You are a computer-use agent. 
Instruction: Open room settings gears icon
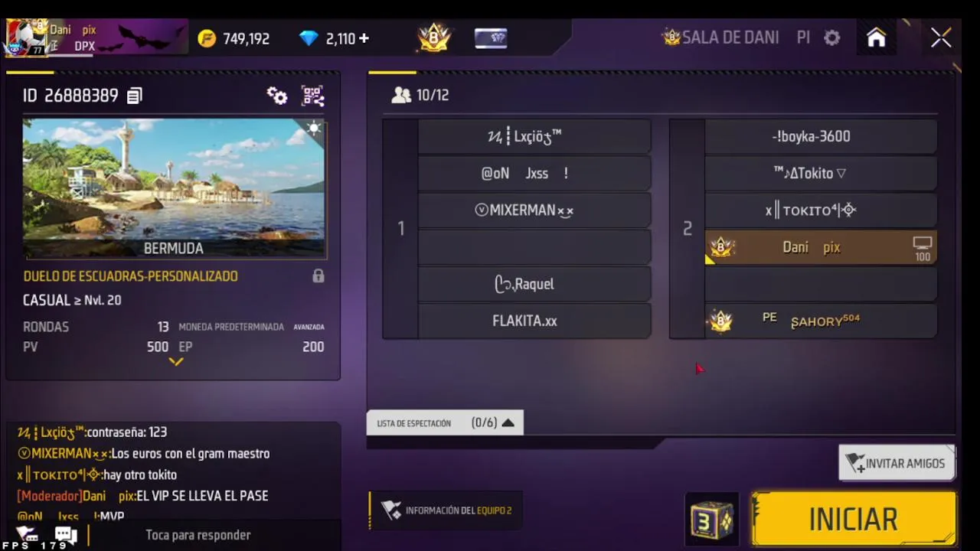click(276, 96)
